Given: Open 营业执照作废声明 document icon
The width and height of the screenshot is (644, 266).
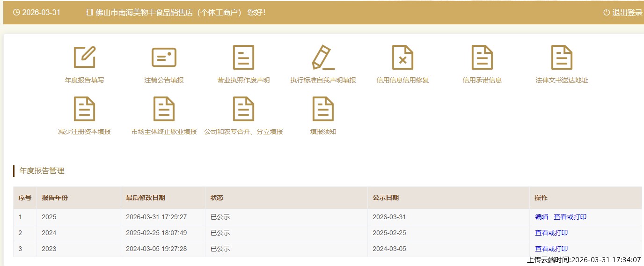Looking at the screenshot, I should [243, 57].
